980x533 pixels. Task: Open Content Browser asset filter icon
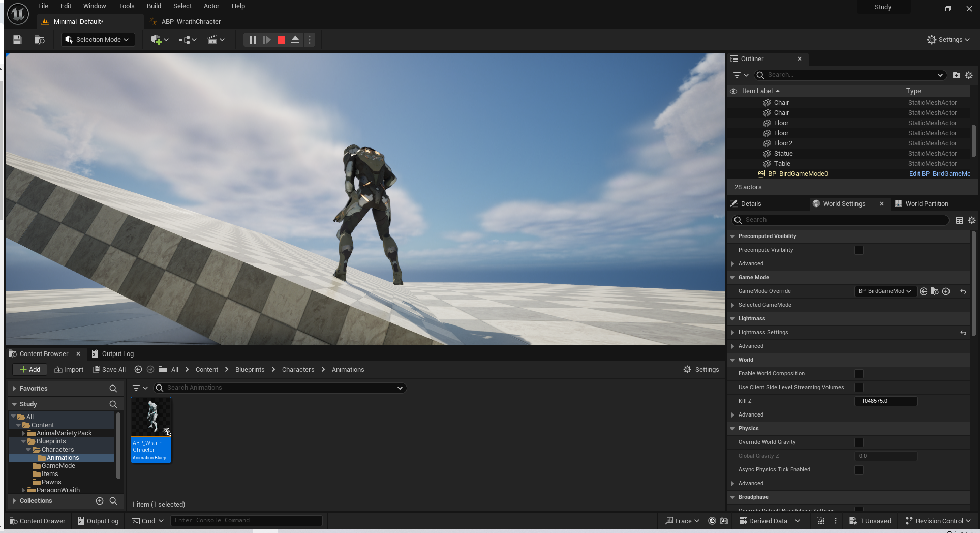tap(140, 388)
